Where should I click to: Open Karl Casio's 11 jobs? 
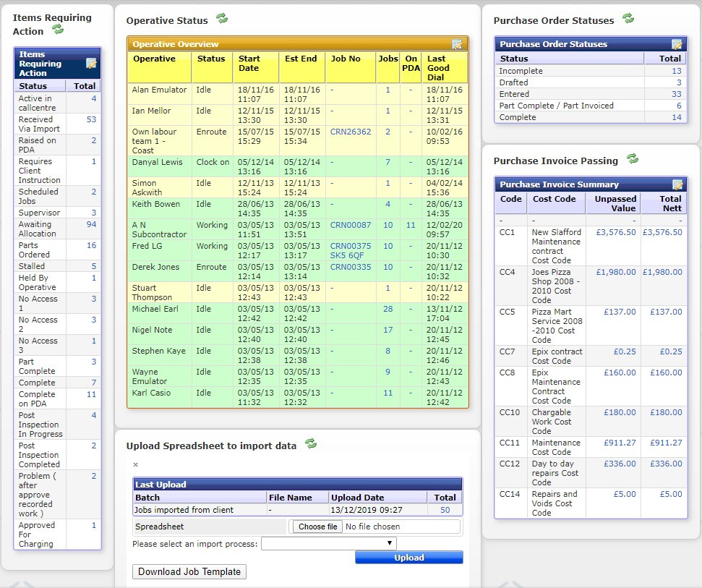388,393
